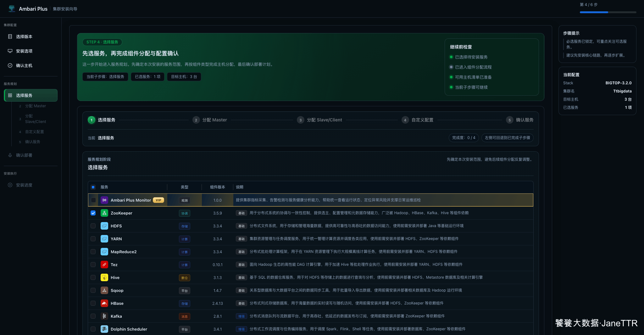Select stepper step 2 分配 Master
644x335 pixels.
tap(210, 120)
